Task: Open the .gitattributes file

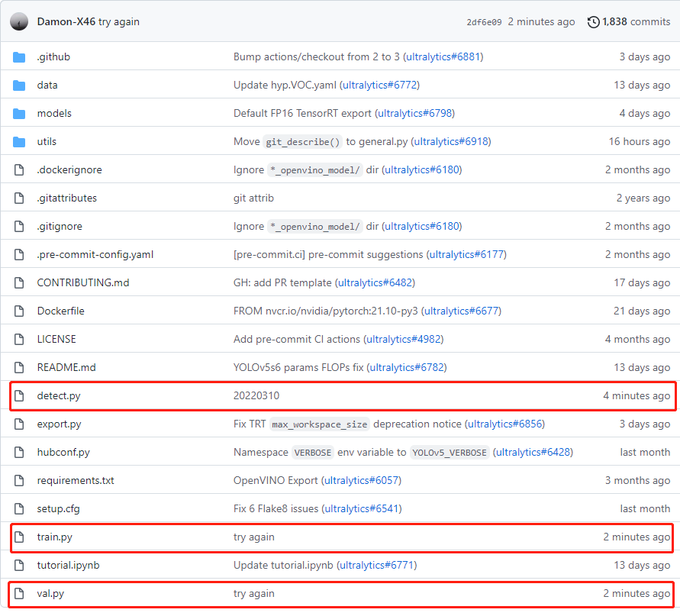Action: (x=67, y=198)
